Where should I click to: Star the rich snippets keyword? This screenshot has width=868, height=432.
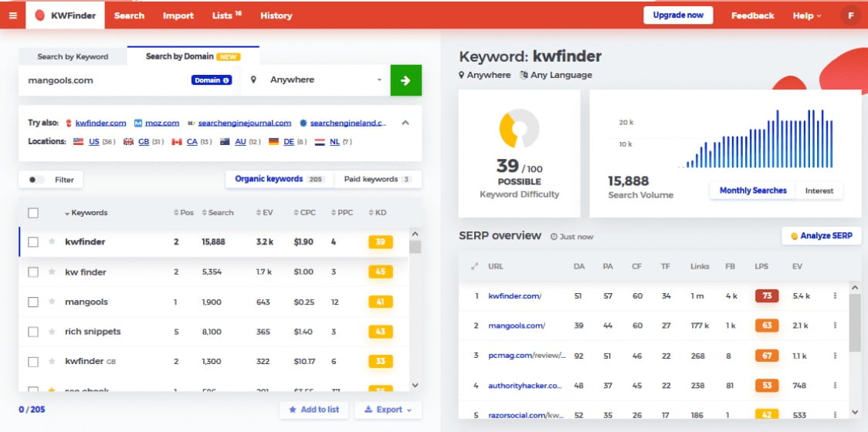tap(52, 332)
